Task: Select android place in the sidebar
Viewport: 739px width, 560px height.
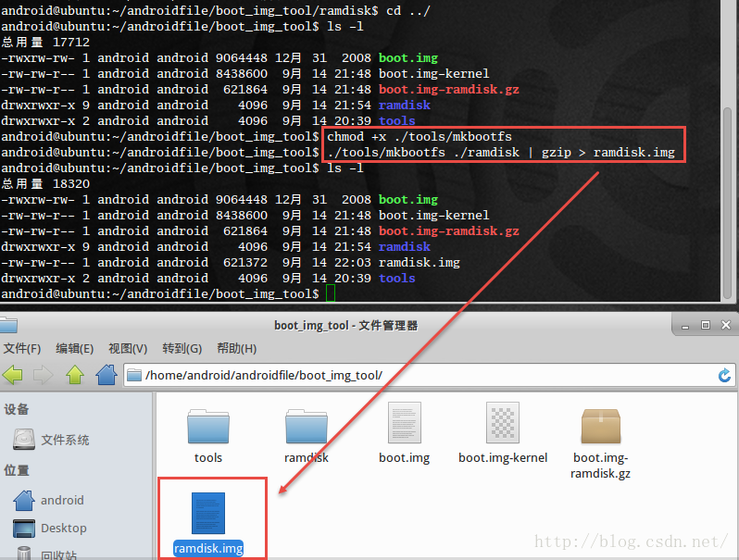Action: [x=62, y=500]
